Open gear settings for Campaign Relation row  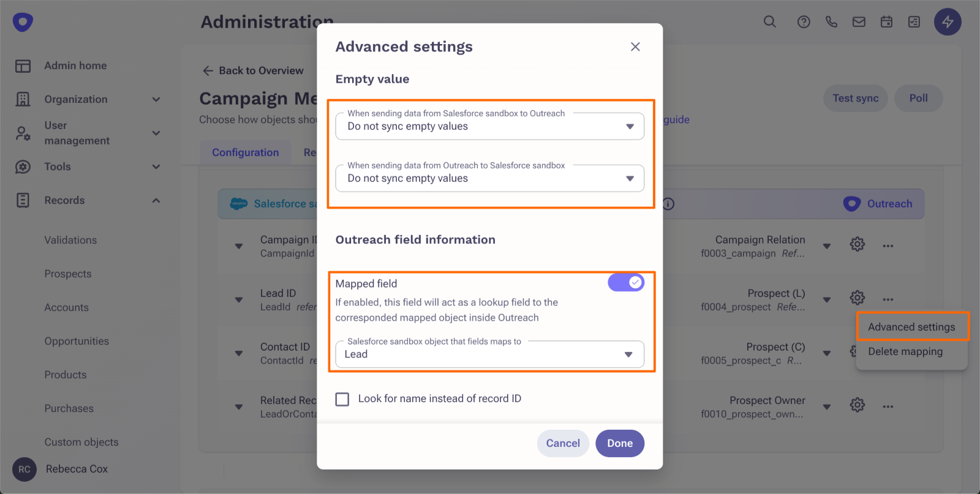coord(858,244)
